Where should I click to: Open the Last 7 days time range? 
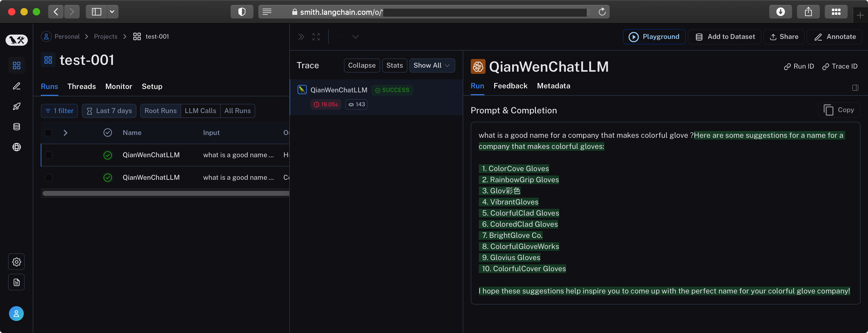[109, 111]
